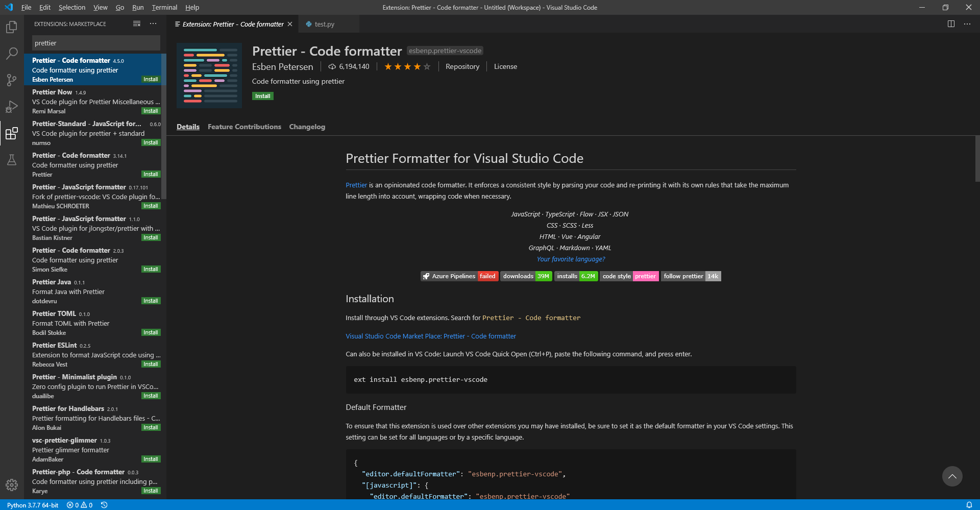
Task: Open Source Control view
Action: coord(11,80)
